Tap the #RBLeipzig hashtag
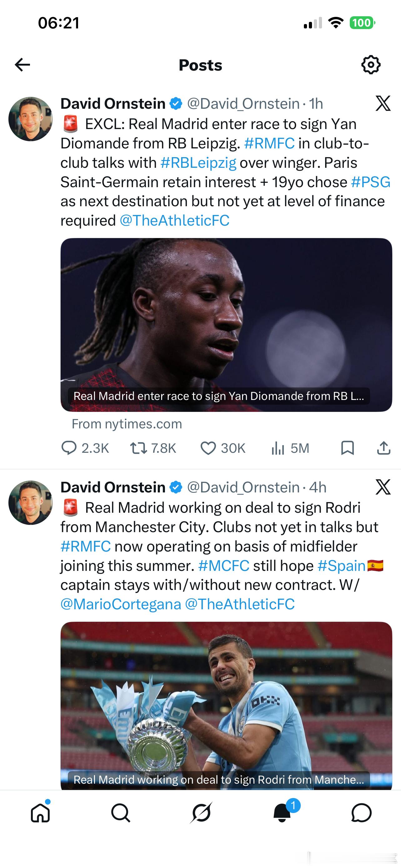The image size is (401, 868). pyautogui.click(x=198, y=163)
